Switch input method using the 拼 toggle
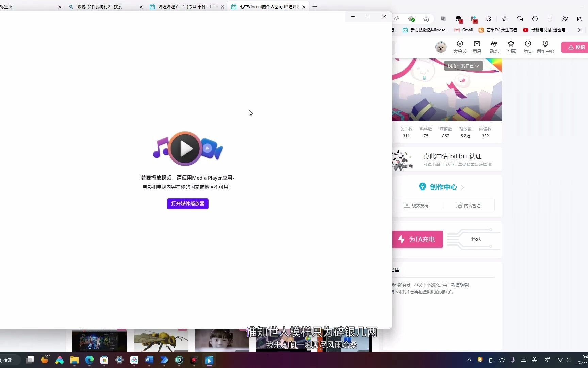Viewport: 588px width, 368px height. click(548, 360)
